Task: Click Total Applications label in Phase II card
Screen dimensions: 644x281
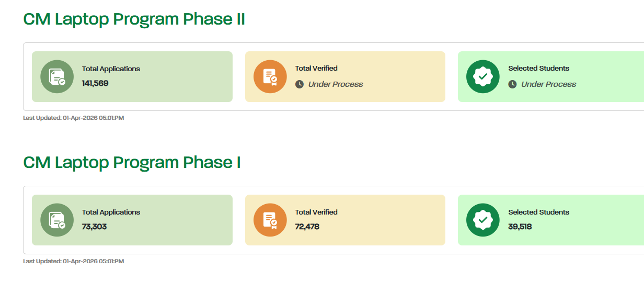Action: coord(111,69)
